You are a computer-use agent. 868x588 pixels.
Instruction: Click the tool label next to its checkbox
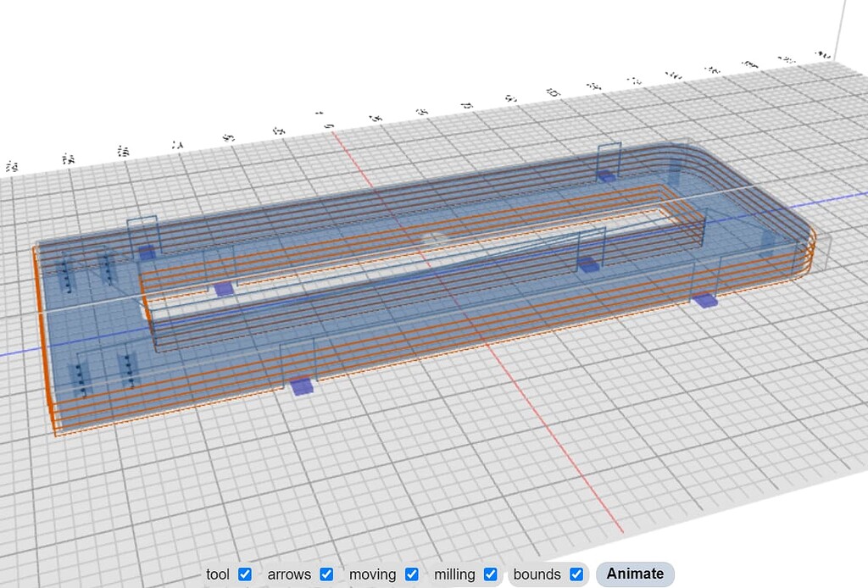pos(217,574)
